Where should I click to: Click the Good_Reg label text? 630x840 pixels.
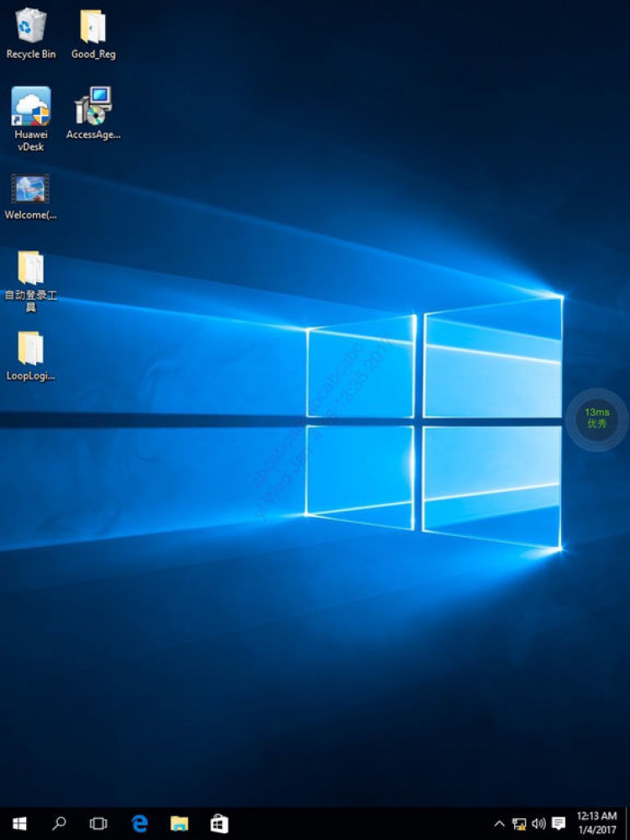coord(93,54)
